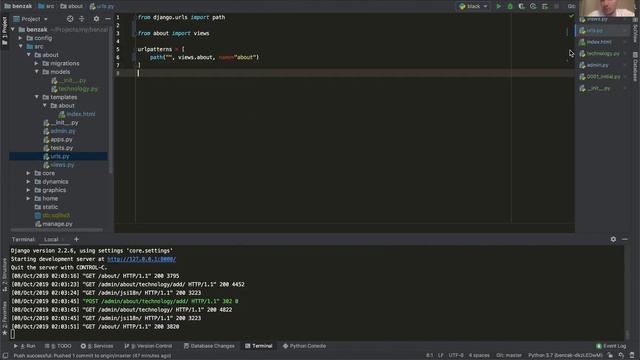This screenshot has width=640, height=360.
Task: Select db.sqlite3 in the project tree
Action: pyautogui.click(x=52, y=216)
